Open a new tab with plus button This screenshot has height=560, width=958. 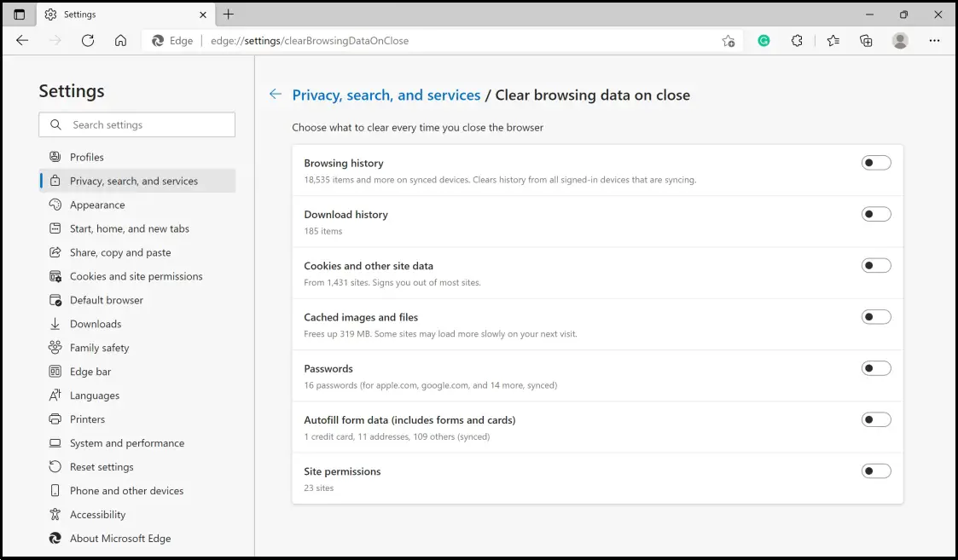pos(228,14)
